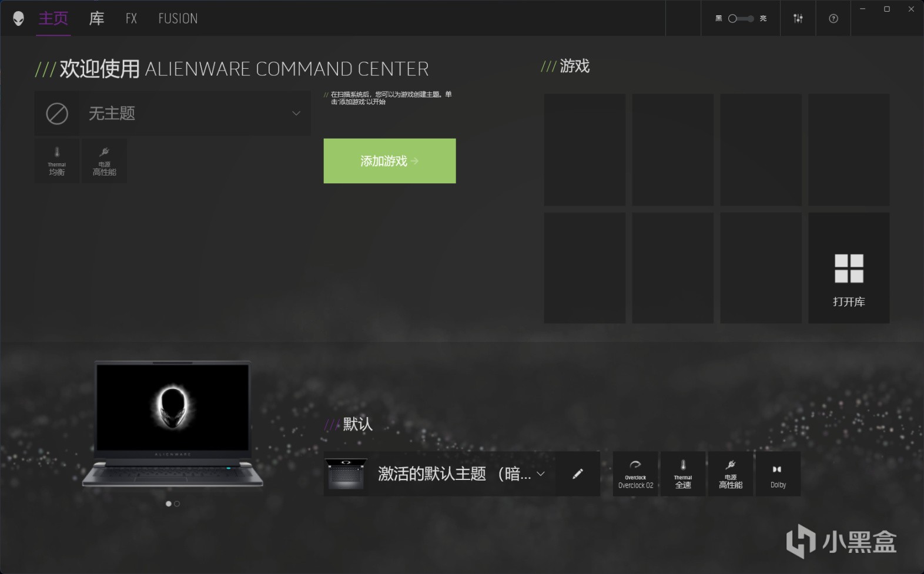Viewport: 924px width, 574px height.
Task: Open the settings sliders icon
Action: (798, 19)
